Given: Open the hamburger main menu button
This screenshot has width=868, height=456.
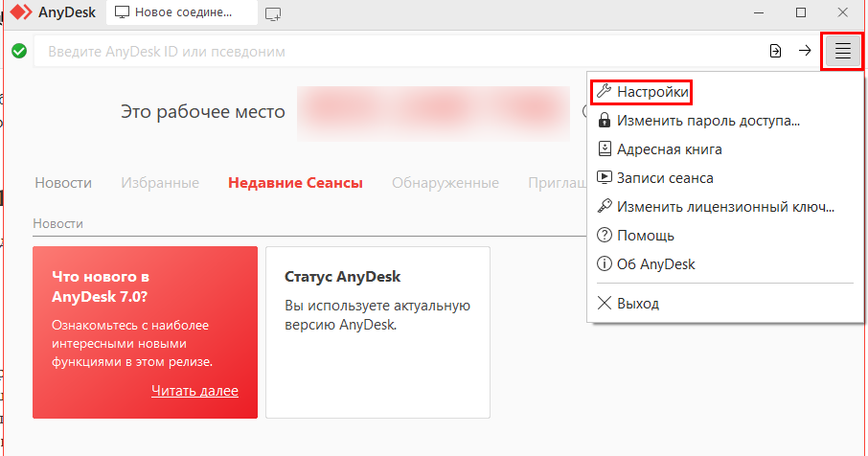Looking at the screenshot, I should (842, 52).
